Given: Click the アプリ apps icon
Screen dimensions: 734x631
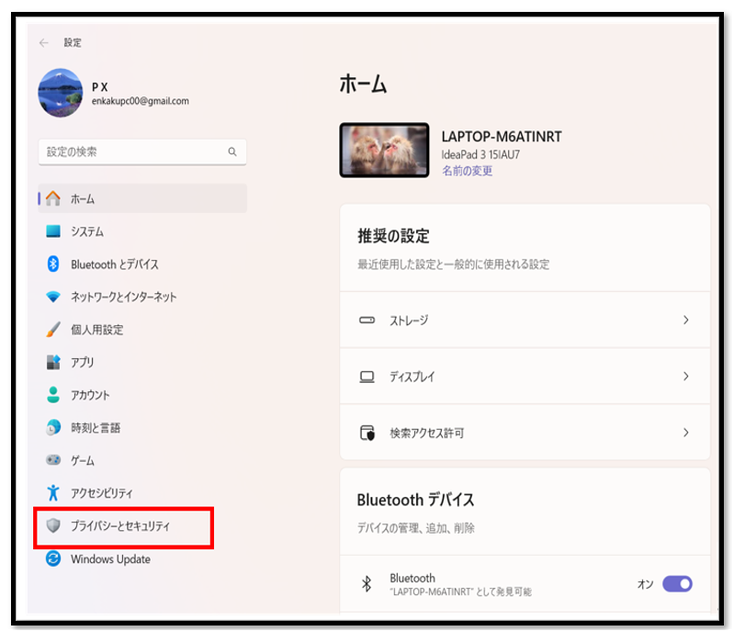Looking at the screenshot, I should point(53,362).
